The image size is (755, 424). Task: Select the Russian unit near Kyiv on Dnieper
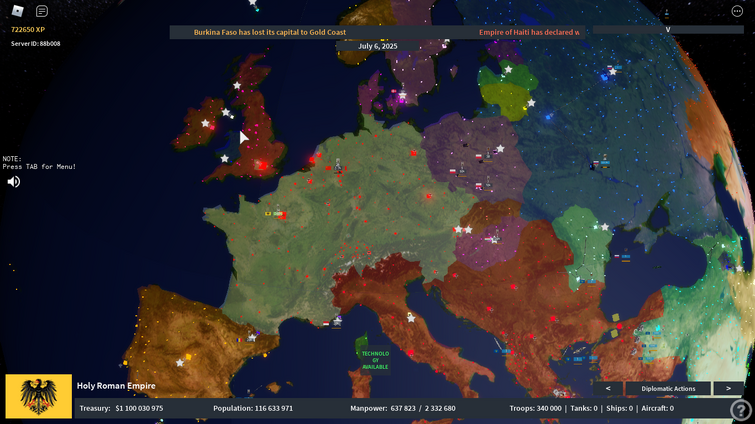click(x=601, y=162)
